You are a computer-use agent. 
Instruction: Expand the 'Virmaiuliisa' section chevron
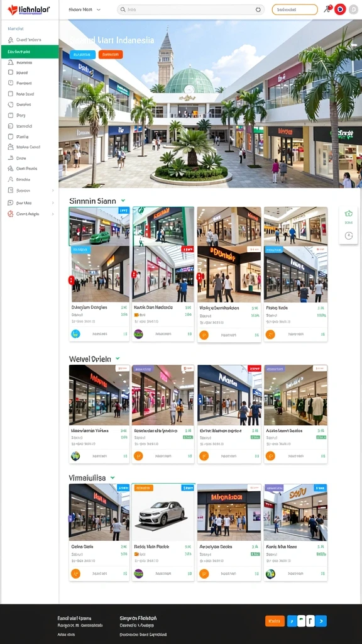[112, 478]
